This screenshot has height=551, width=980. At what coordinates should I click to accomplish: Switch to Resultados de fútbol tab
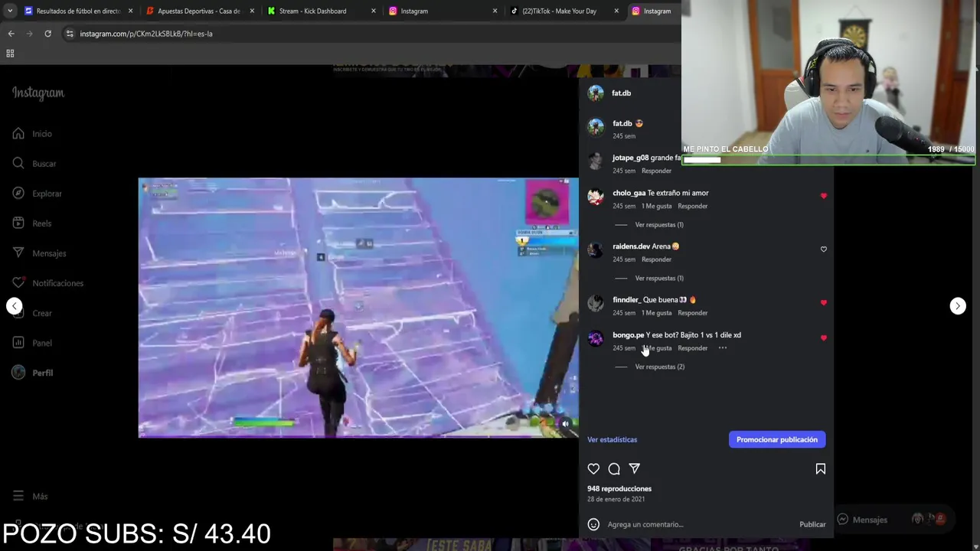78,11
